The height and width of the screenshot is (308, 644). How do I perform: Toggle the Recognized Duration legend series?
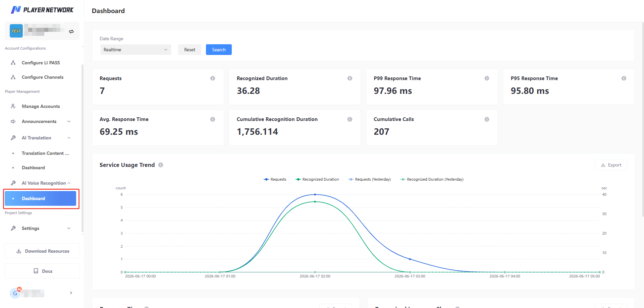(317, 179)
